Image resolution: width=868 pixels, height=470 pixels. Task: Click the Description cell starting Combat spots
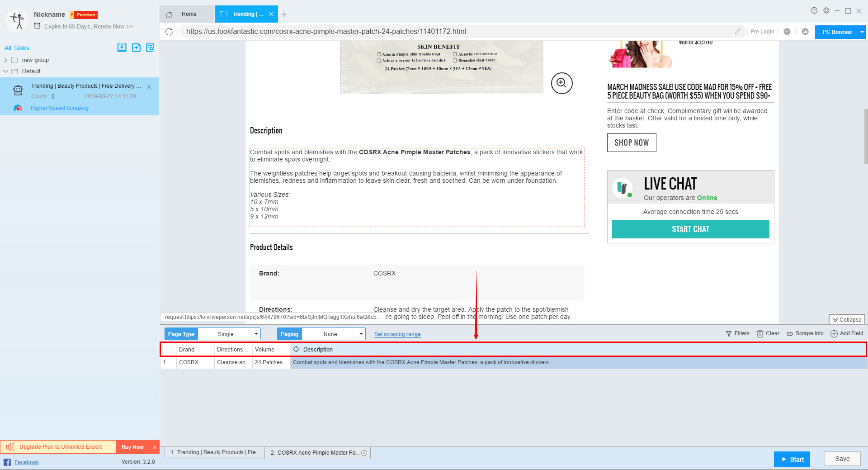click(x=579, y=362)
